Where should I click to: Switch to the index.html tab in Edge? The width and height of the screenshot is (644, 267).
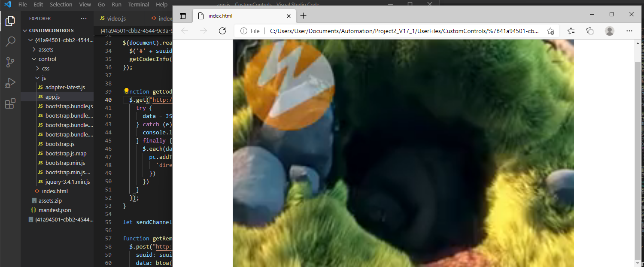pos(243,16)
